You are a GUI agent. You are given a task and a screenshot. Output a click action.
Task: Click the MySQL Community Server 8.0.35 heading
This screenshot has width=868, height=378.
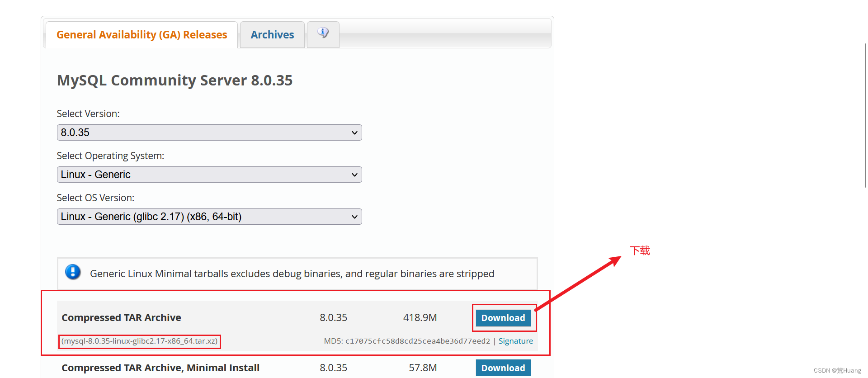pos(175,80)
